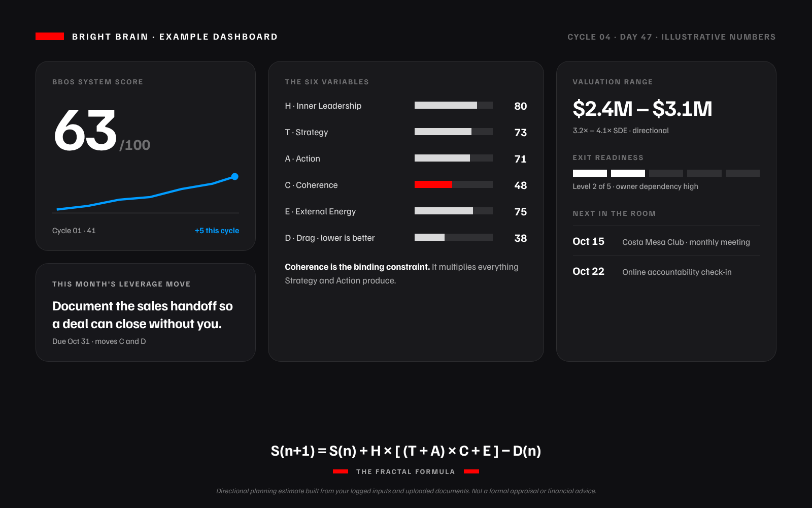Click 'THE SIX VARIABLES' heading
Image resolution: width=812 pixels, height=508 pixels.
click(327, 82)
